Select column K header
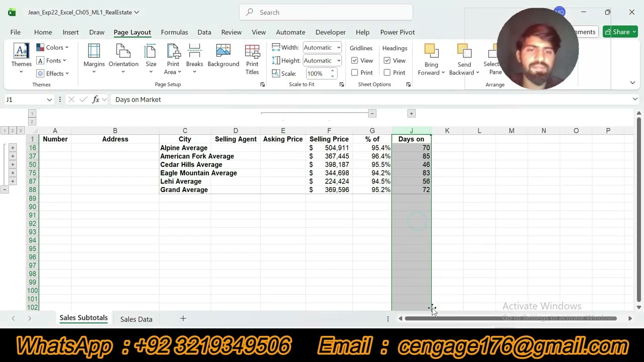644x362 pixels. click(447, 131)
